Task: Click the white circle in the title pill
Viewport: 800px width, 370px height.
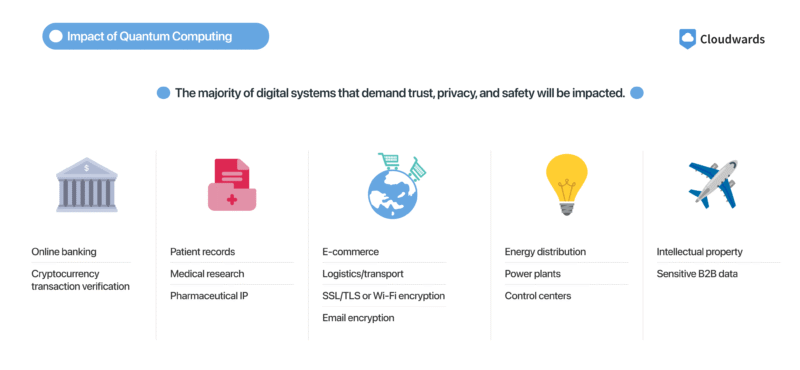Action: click(57, 36)
